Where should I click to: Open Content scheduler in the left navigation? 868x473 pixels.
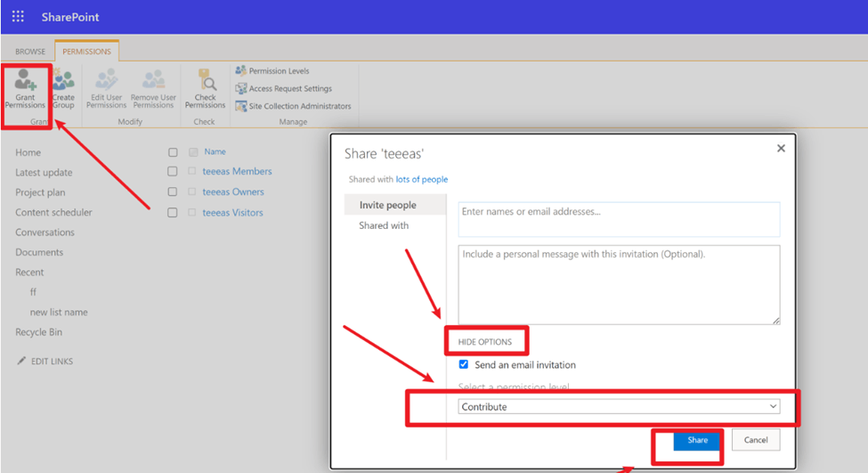coord(53,212)
